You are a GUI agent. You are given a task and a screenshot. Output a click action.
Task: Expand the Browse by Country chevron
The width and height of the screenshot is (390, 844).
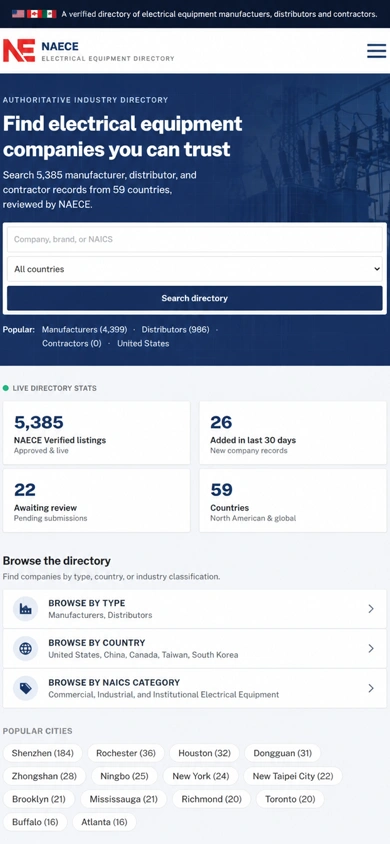[371, 649]
